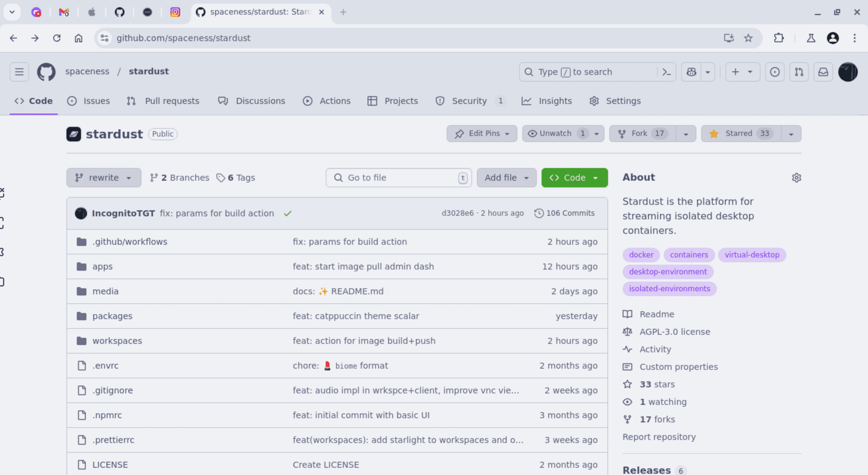
Task: Open Chrome three-dot menu
Action: click(854, 38)
